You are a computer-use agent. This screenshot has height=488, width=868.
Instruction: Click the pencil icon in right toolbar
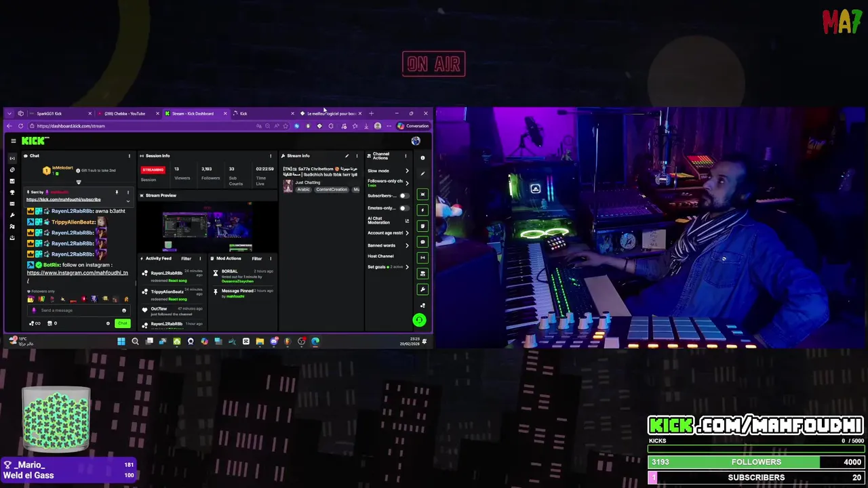pyautogui.click(x=422, y=174)
